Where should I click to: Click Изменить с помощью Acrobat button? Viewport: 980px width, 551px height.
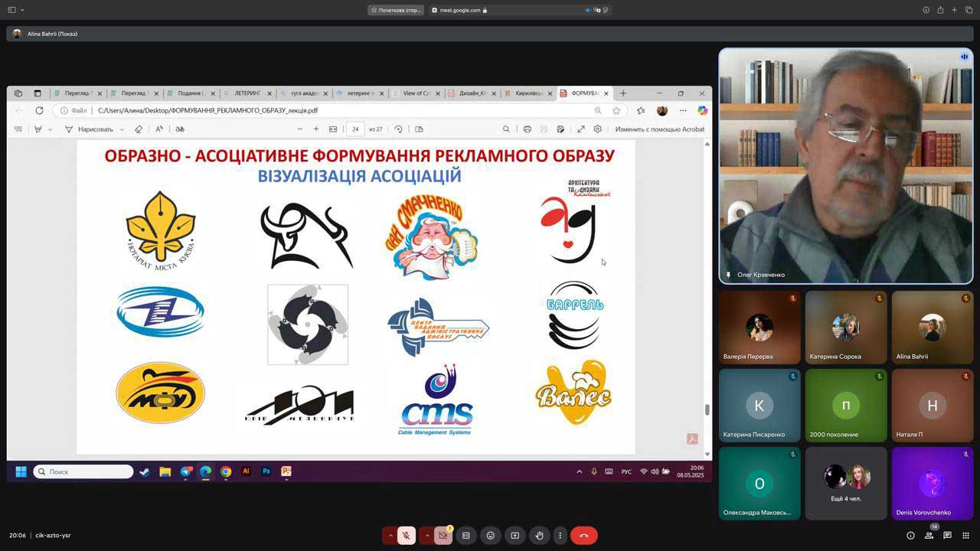pyautogui.click(x=660, y=129)
